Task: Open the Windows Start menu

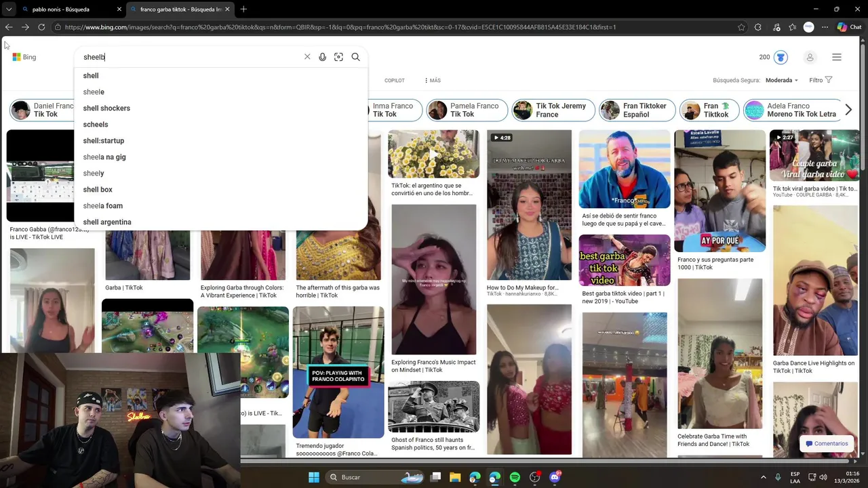Action: click(x=314, y=477)
